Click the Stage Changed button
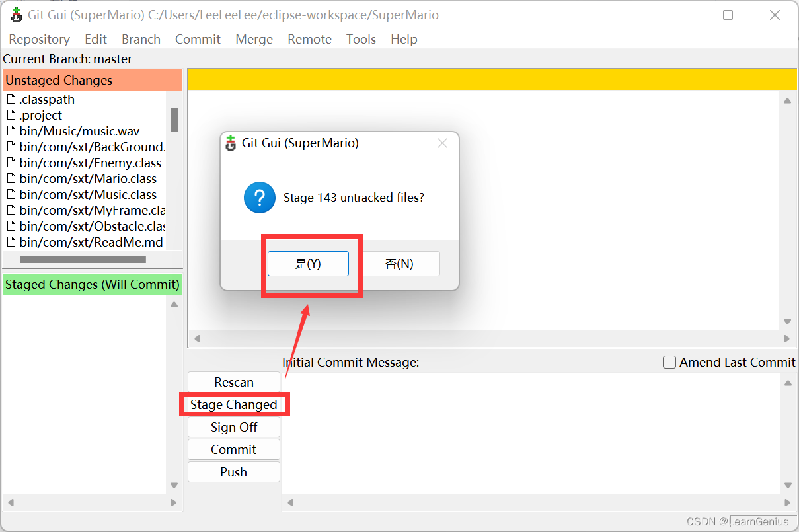This screenshot has height=532, width=799. click(x=234, y=404)
